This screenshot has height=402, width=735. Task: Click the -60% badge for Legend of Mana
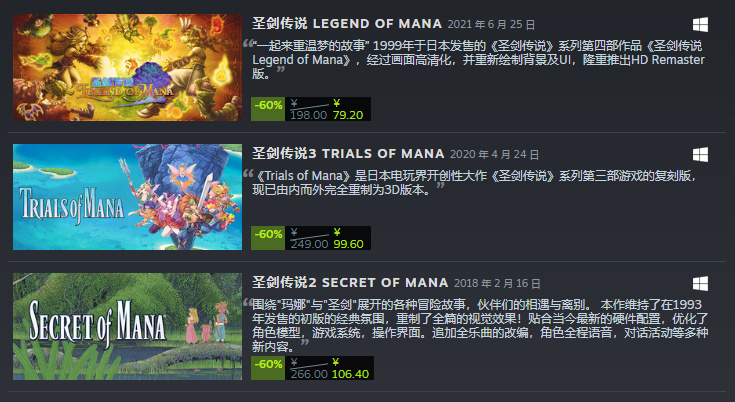coord(268,109)
